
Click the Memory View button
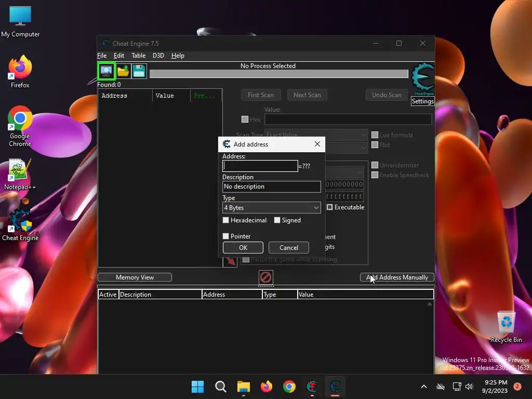point(135,277)
